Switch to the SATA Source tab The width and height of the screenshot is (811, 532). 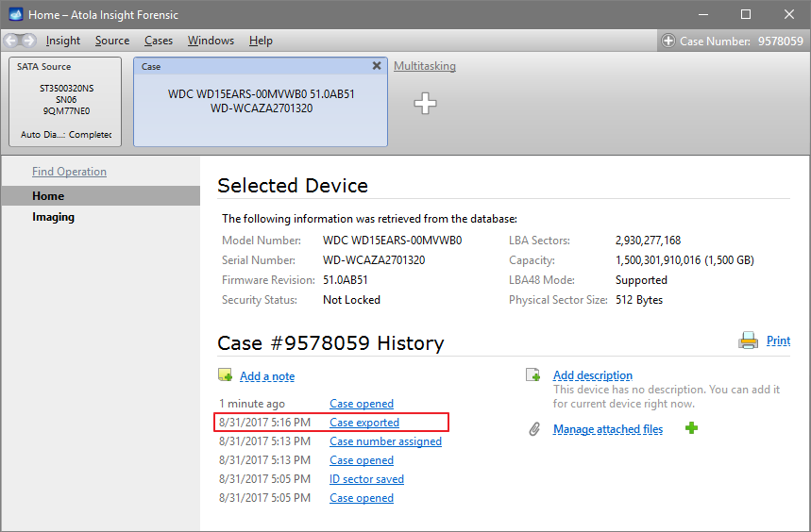(x=65, y=102)
